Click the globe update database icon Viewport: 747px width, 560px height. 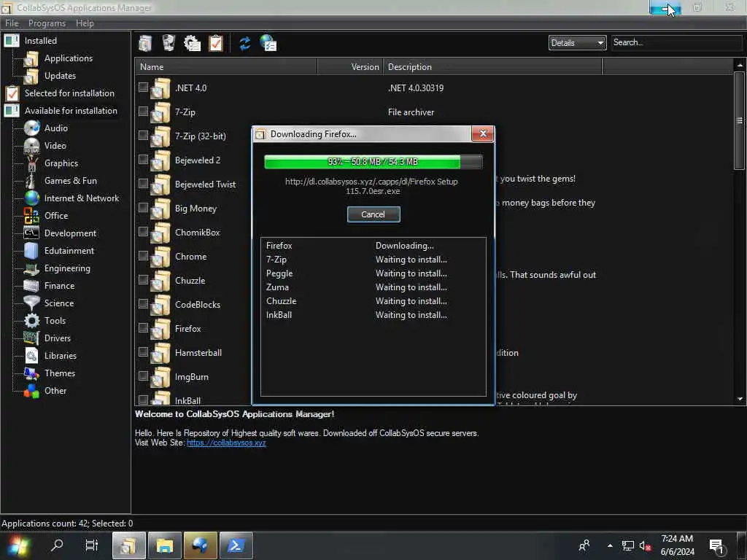pos(268,43)
